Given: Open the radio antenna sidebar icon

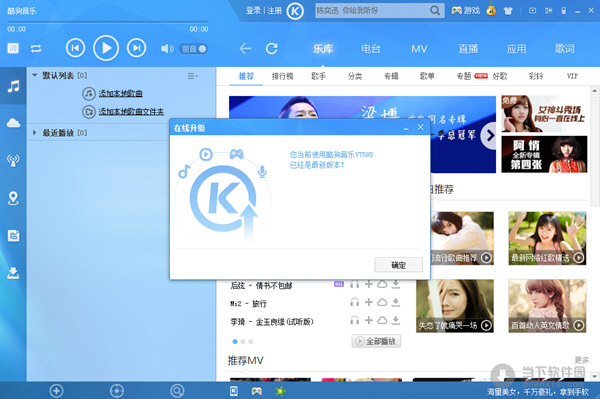Looking at the screenshot, I should coord(13,160).
